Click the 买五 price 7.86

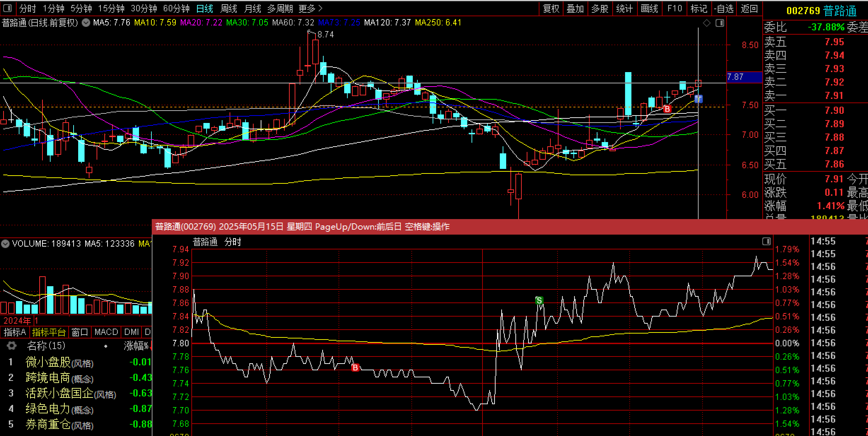click(x=834, y=164)
